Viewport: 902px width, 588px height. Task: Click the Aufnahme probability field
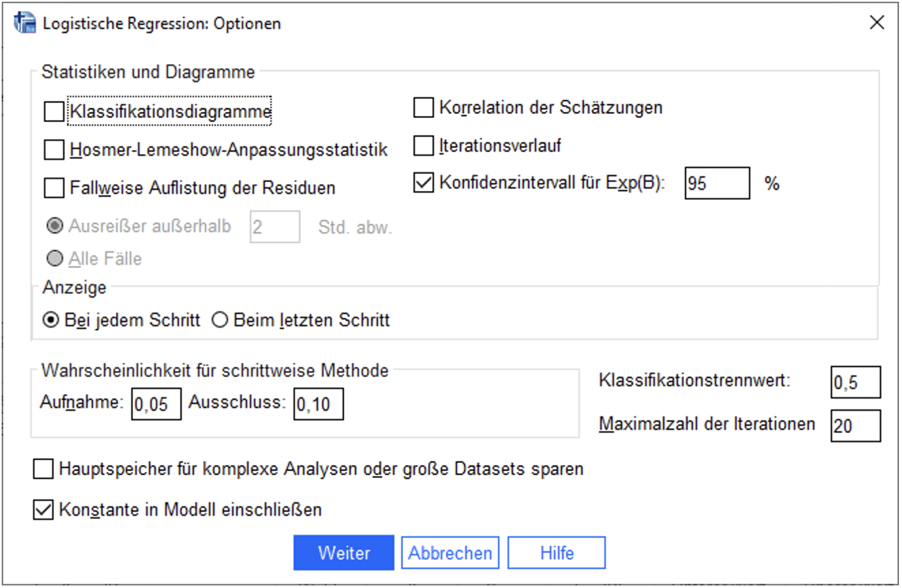click(x=155, y=404)
